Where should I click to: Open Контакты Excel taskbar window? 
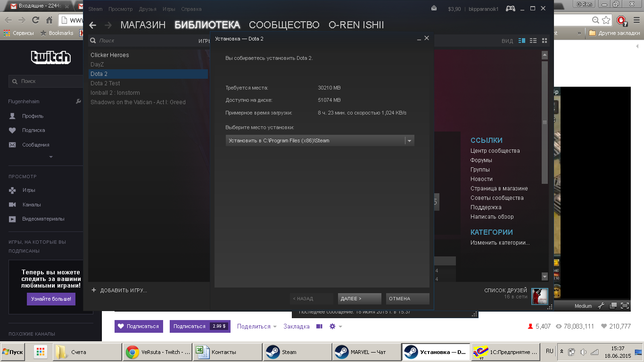tap(228, 352)
